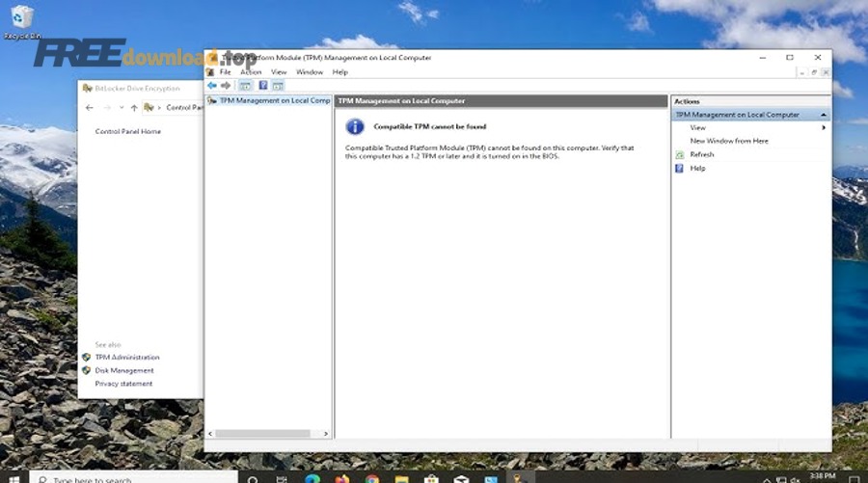Maximize the TPM Management window
The height and width of the screenshot is (483, 868).
[x=790, y=58]
